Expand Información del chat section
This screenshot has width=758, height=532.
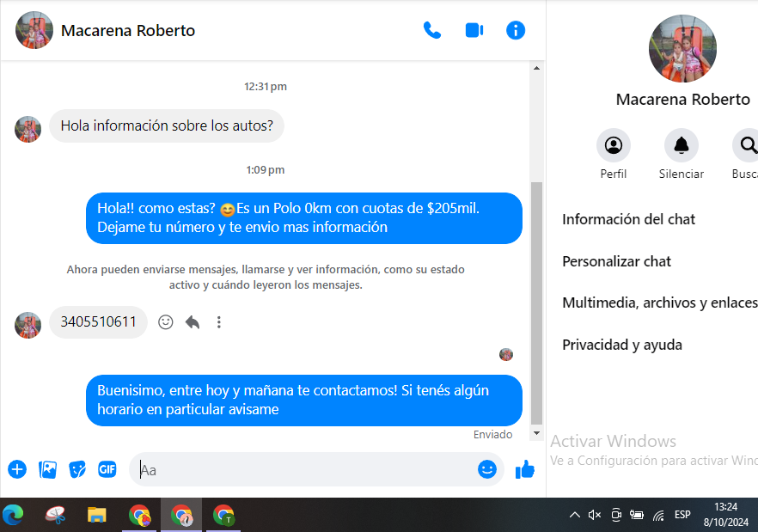click(x=629, y=219)
